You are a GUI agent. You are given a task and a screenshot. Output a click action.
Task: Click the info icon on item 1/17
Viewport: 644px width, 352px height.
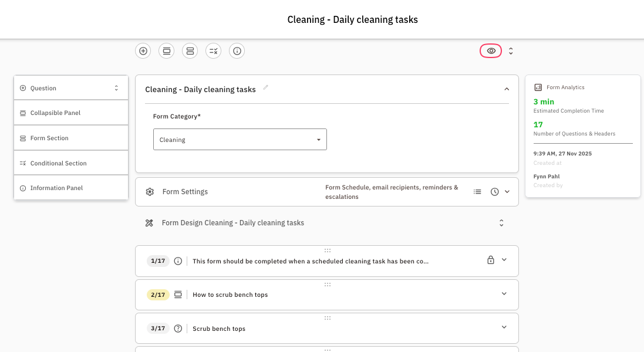[178, 261]
